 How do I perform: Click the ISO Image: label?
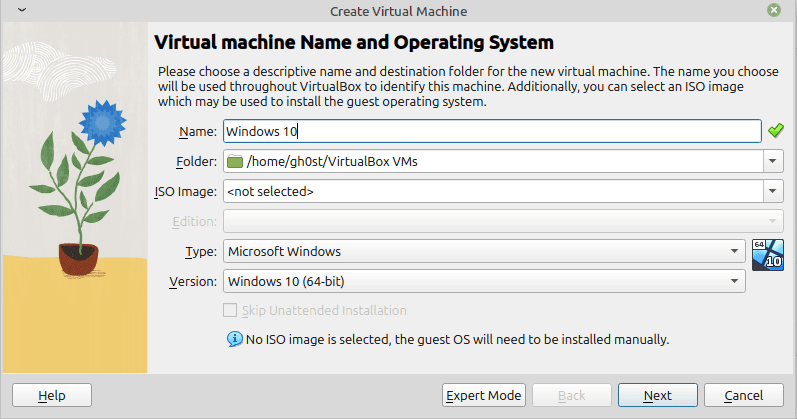[x=186, y=192]
